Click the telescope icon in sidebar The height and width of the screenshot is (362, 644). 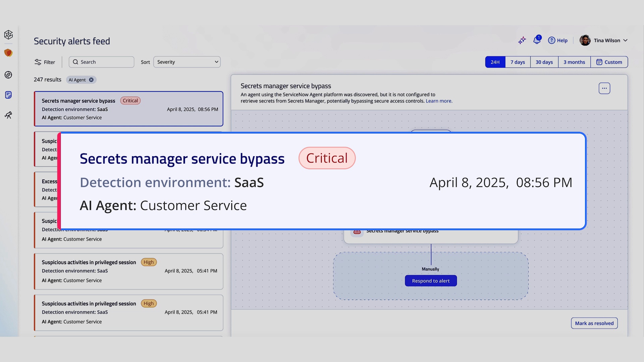point(8,115)
